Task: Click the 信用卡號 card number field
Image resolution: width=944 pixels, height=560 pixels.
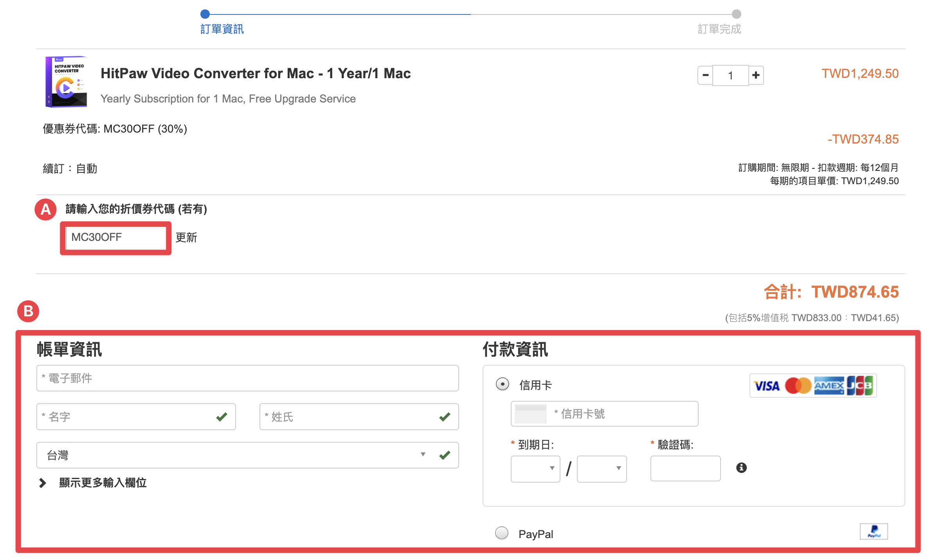Action: (x=604, y=414)
